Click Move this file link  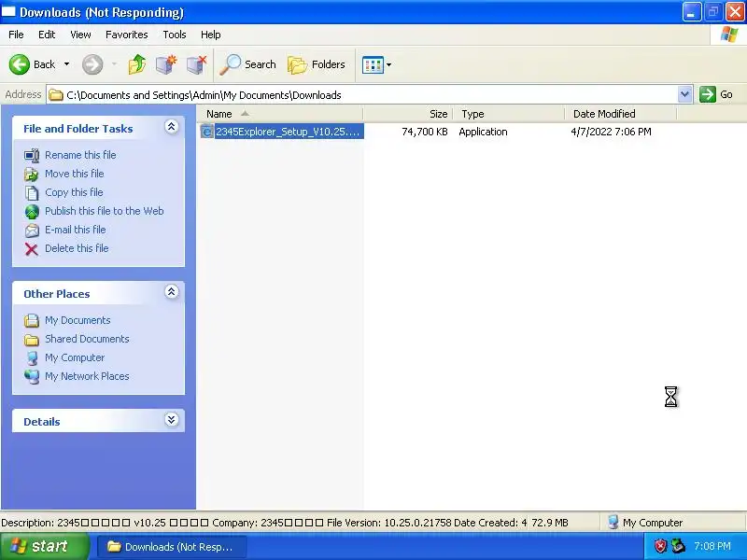click(75, 174)
